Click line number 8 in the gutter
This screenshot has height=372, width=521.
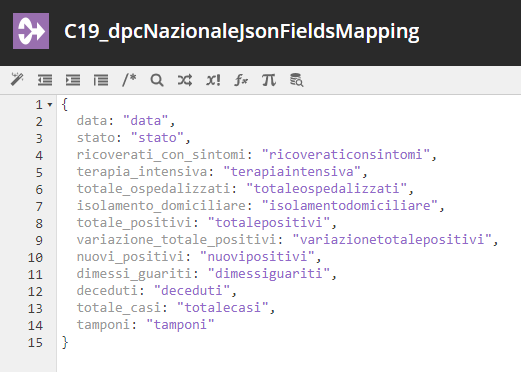39,223
